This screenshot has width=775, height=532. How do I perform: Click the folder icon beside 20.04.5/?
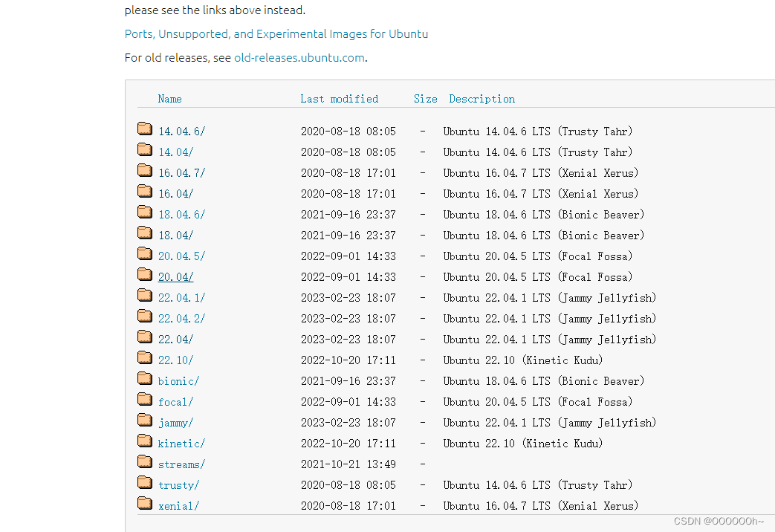[145, 254]
